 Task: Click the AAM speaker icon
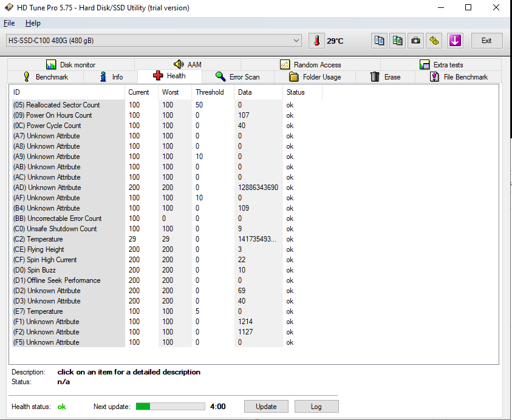click(x=179, y=64)
